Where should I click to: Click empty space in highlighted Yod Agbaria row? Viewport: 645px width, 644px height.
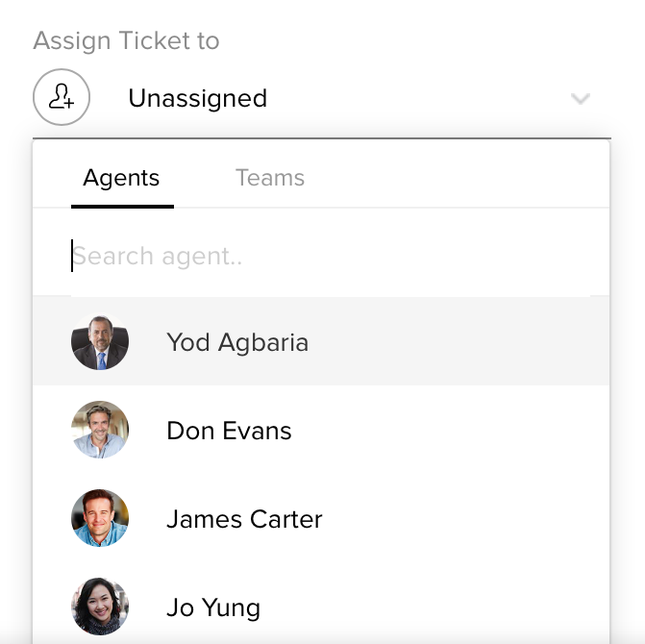pyautogui.click(x=461, y=343)
